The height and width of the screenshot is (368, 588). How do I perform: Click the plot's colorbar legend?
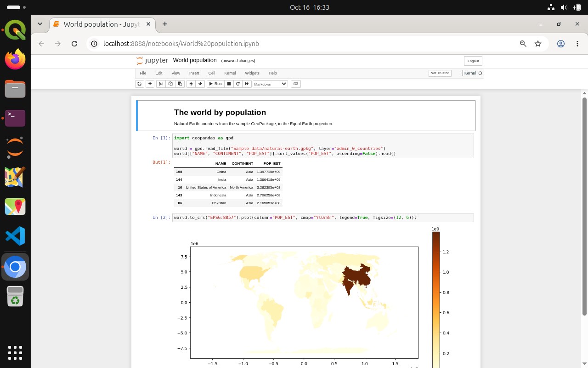pos(436,299)
